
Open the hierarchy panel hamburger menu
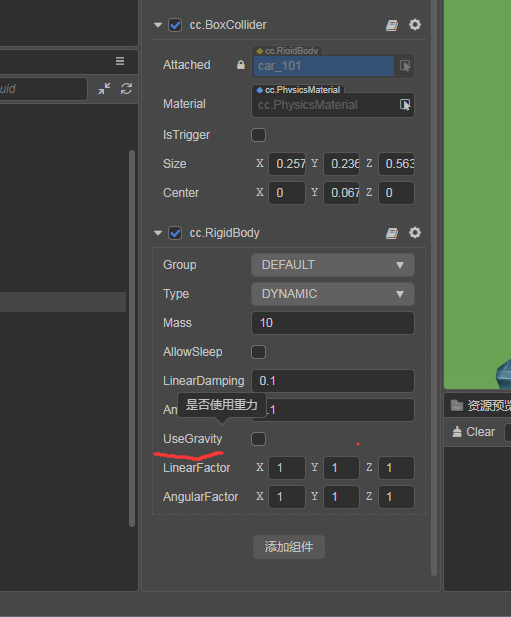point(120,61)
